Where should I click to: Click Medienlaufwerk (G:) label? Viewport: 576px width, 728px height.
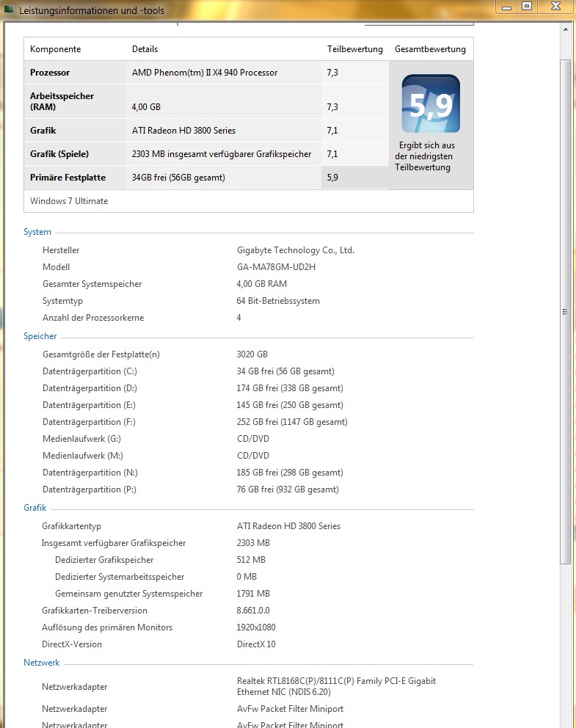tap(81, 439)
